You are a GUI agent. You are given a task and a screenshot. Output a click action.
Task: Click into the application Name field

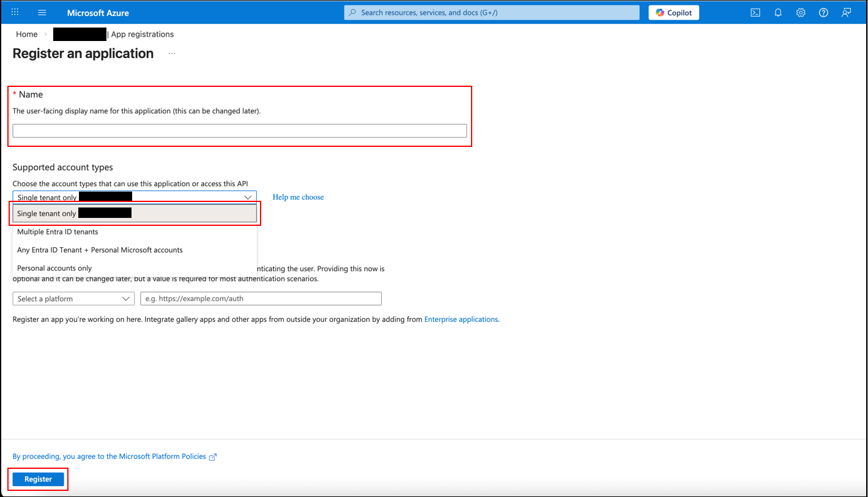(x=240, y=130)
